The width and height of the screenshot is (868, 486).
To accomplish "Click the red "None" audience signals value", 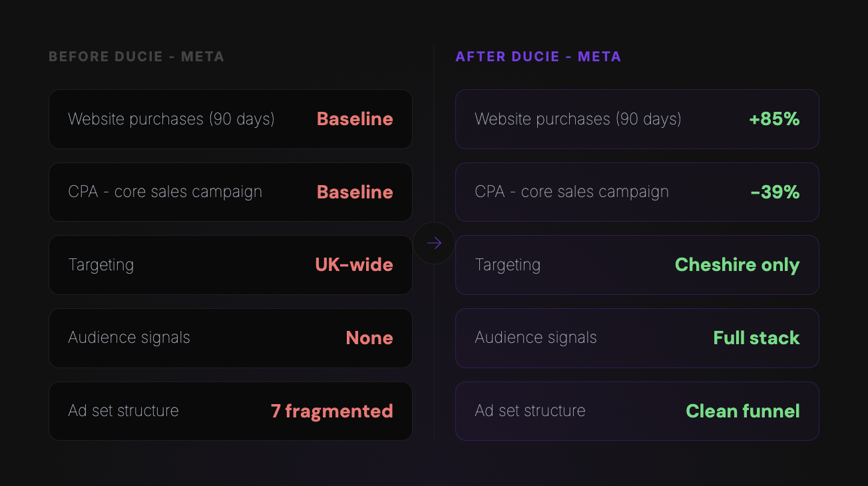I will pos(369,338).
